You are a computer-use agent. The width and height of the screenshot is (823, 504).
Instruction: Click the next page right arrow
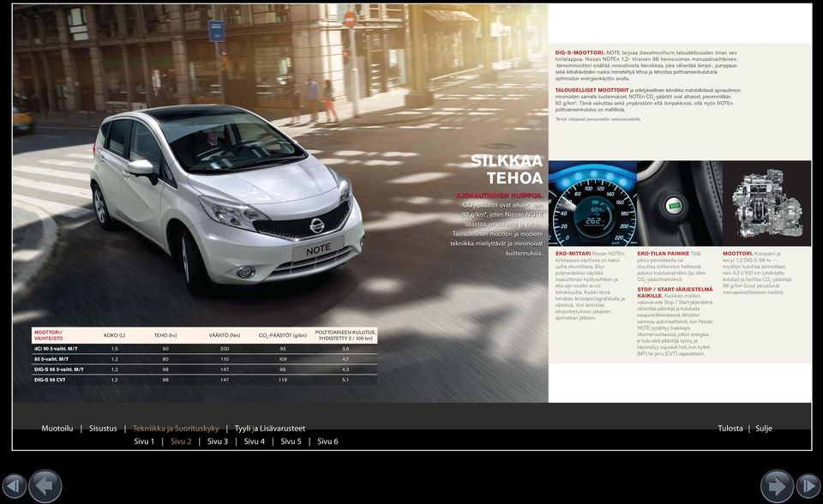777,486
